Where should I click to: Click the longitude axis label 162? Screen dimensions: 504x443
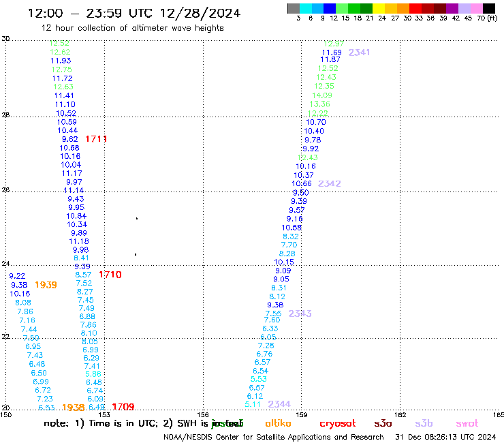pyautogui.click(x=400, y=414)
